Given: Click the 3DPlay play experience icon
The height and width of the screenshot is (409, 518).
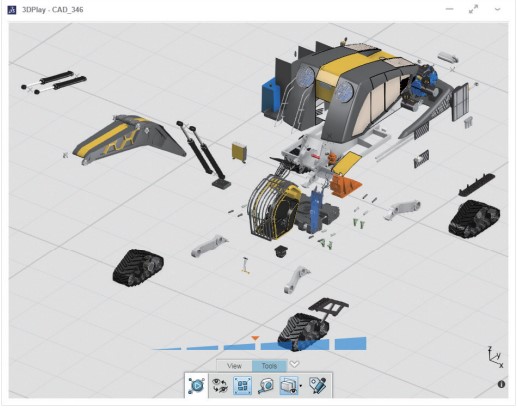Looking at the screenshot, I should [197, 386].
